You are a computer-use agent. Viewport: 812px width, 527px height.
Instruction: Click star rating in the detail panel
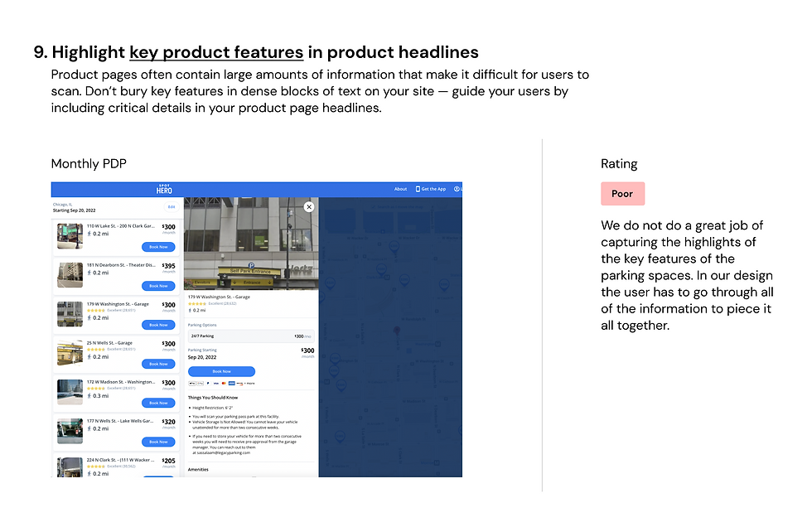197,304
